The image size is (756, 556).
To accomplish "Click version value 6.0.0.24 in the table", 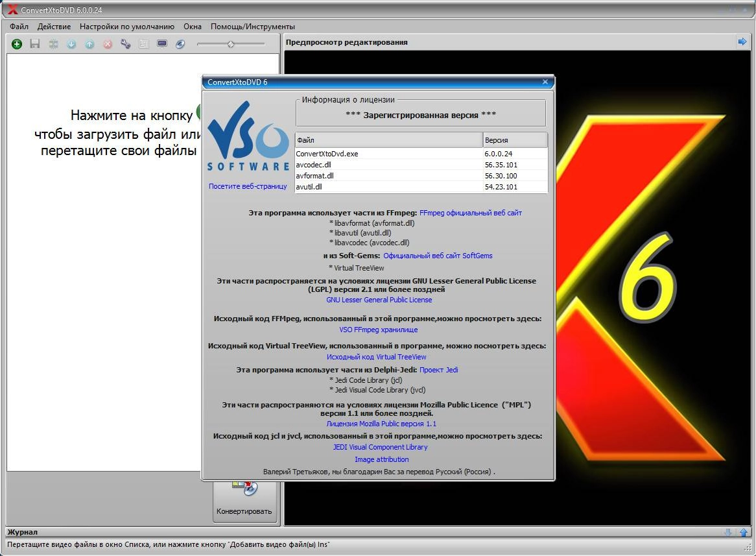I will pos(499,154).
